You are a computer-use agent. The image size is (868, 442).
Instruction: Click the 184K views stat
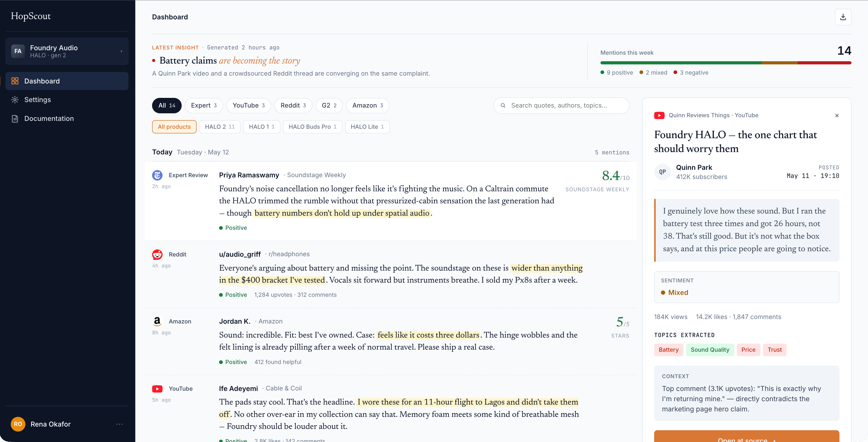(671, 317)
